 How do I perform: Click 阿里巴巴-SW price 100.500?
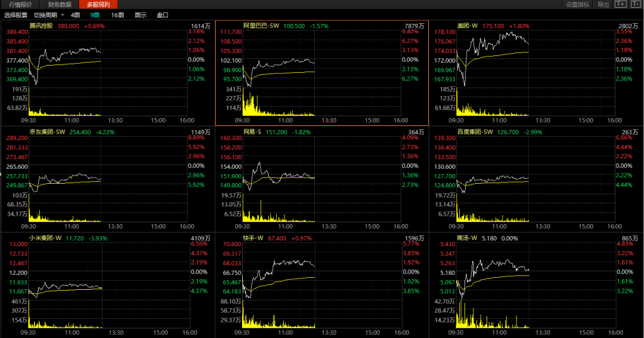click(x=294, y=26)
